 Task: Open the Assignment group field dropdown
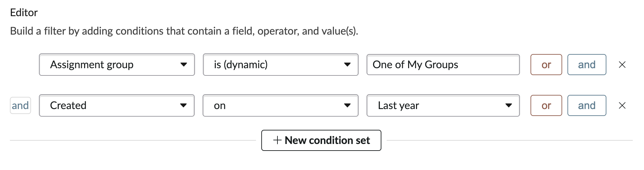[117, 65]
